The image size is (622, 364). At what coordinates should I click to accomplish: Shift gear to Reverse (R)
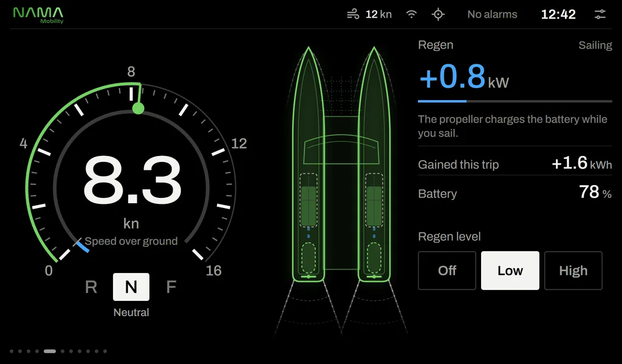(91, 287)
